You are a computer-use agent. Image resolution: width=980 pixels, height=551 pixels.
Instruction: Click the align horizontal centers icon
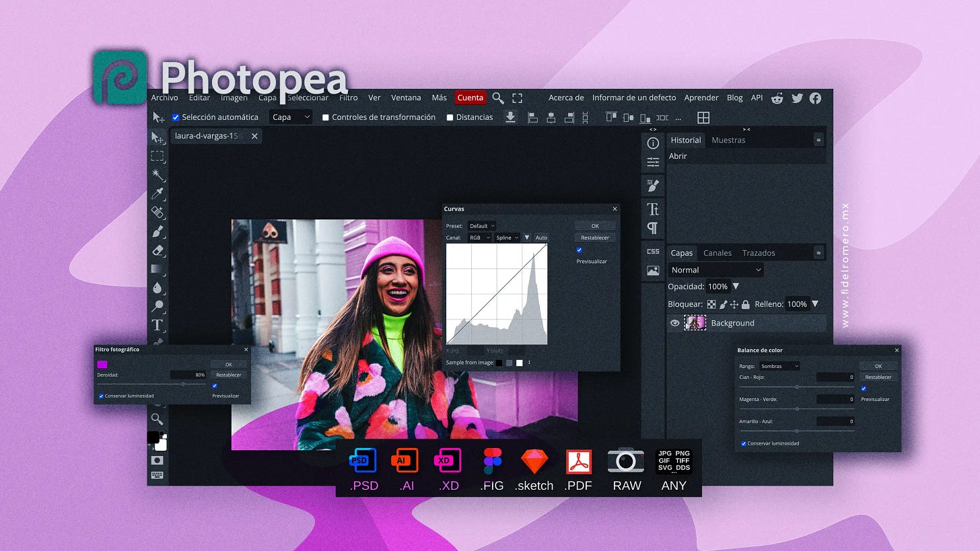click(x=551, y=118)
